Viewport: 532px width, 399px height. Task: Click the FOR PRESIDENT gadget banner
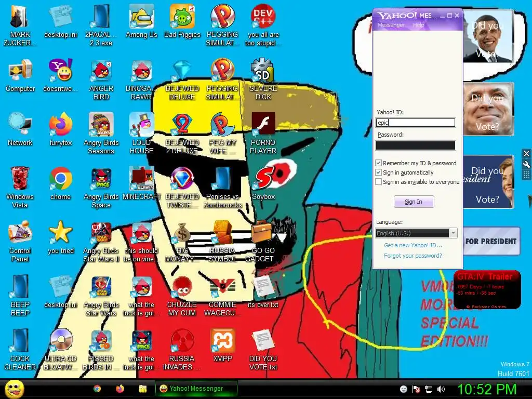[491, 241]
